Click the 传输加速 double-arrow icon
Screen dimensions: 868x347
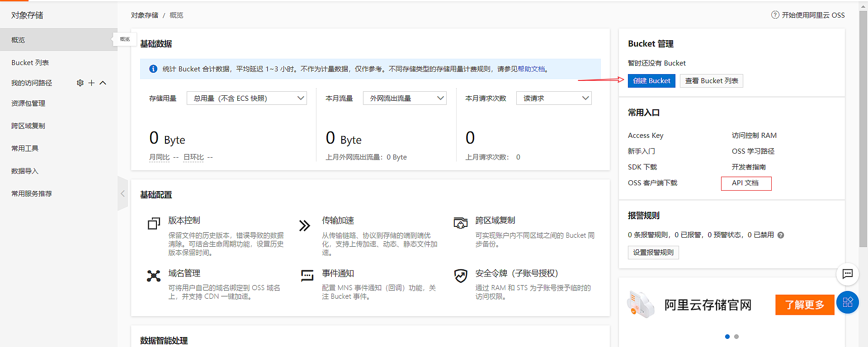point(305,225)
